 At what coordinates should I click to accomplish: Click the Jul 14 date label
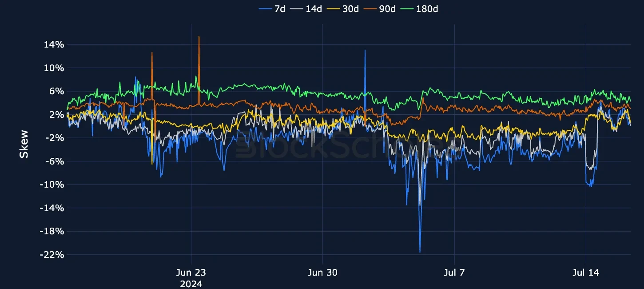pyautogui.click(x=585, y=273)
